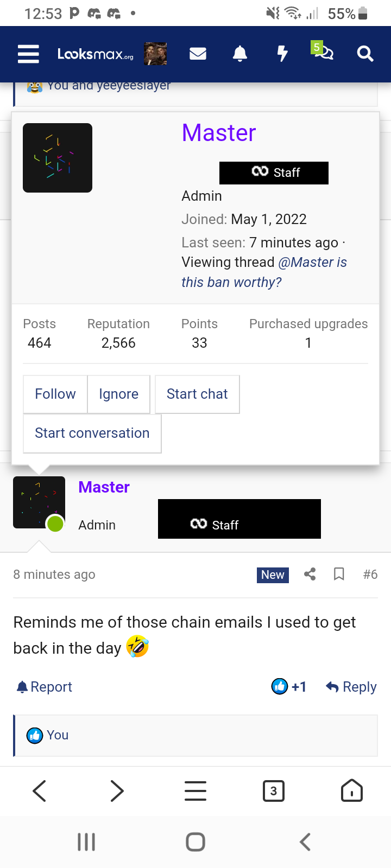Click the Start conversation button
Image resolution: width=391 pixels, height=868 pixels.
(92, 433)
